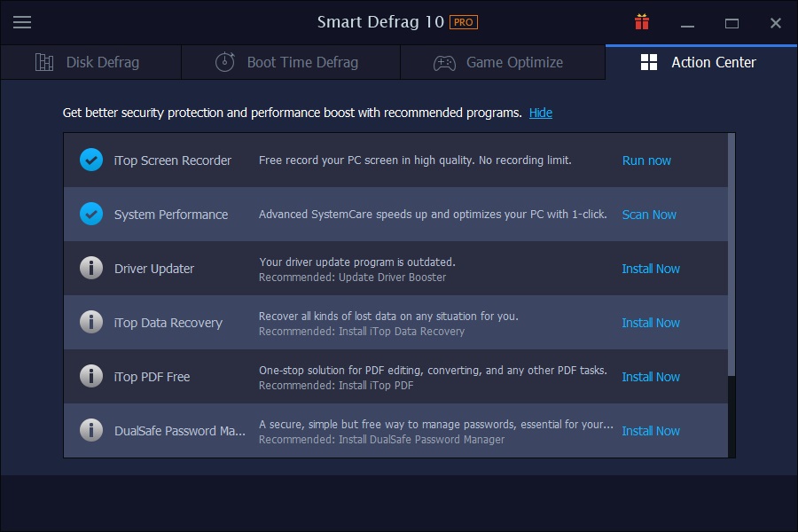Screen dimensions: 798x532
Task: Close the Smart Defrag window
Action: [x=776, y=23]
